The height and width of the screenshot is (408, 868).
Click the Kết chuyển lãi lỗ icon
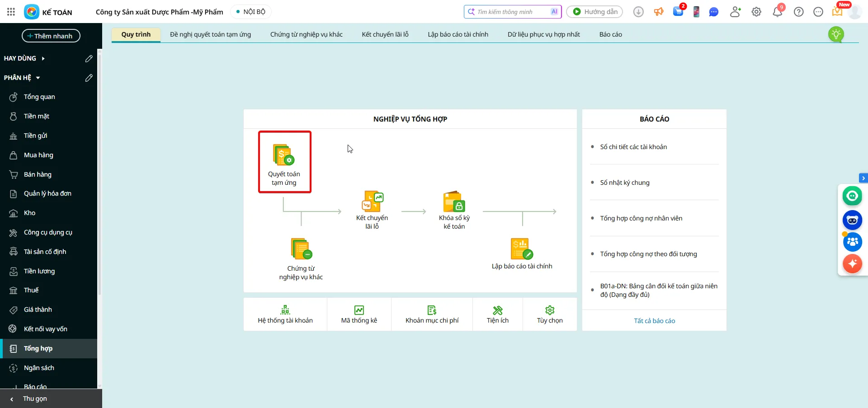point(372,202)
